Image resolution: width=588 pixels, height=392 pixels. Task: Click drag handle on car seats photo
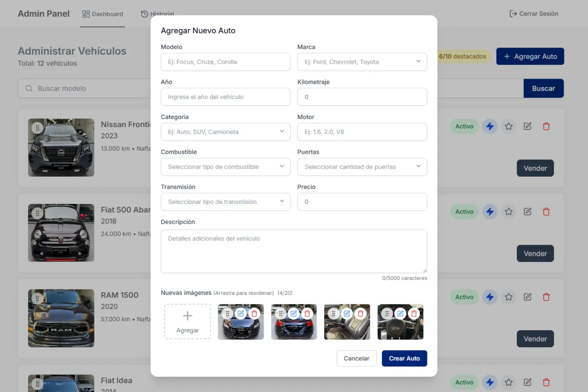click(x=333, y=313)
